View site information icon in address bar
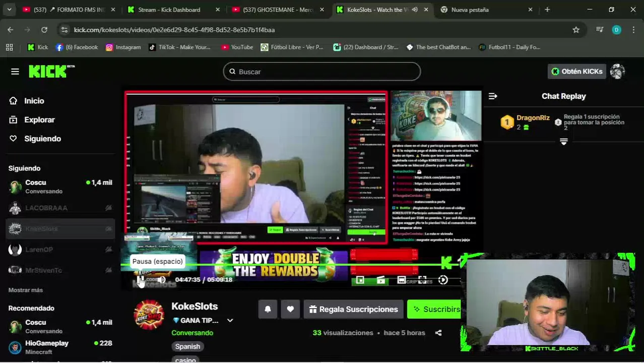Screen dimensions: 644x363 click(x=64, y=30)
